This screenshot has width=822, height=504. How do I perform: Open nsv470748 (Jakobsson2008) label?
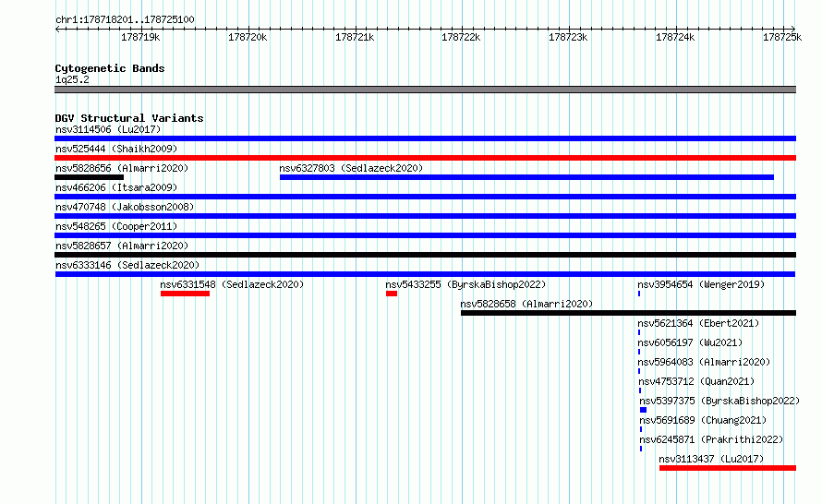[x=125, y=207]
